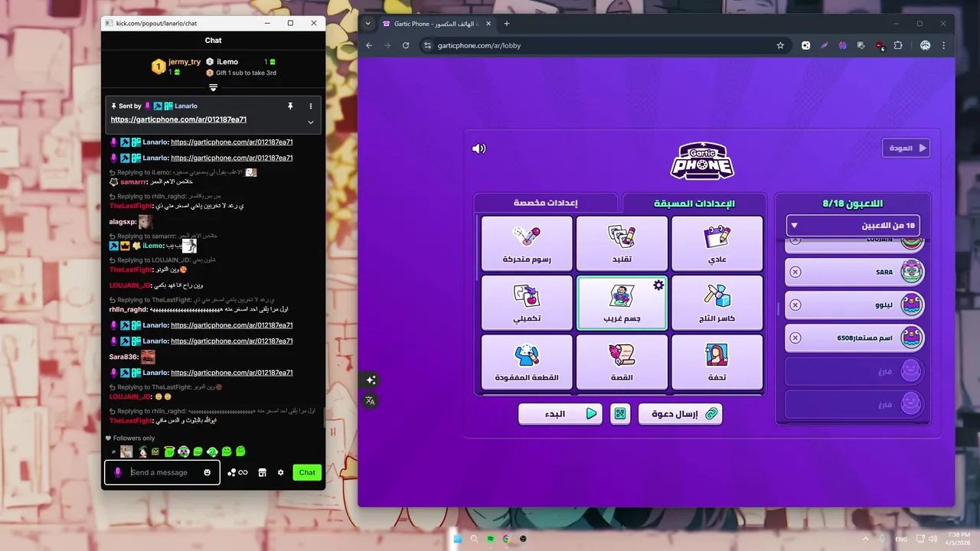The image size is (980, 551).
Task: Open settings gear on جسم غريب card
Action: click(x=658, y=285)
